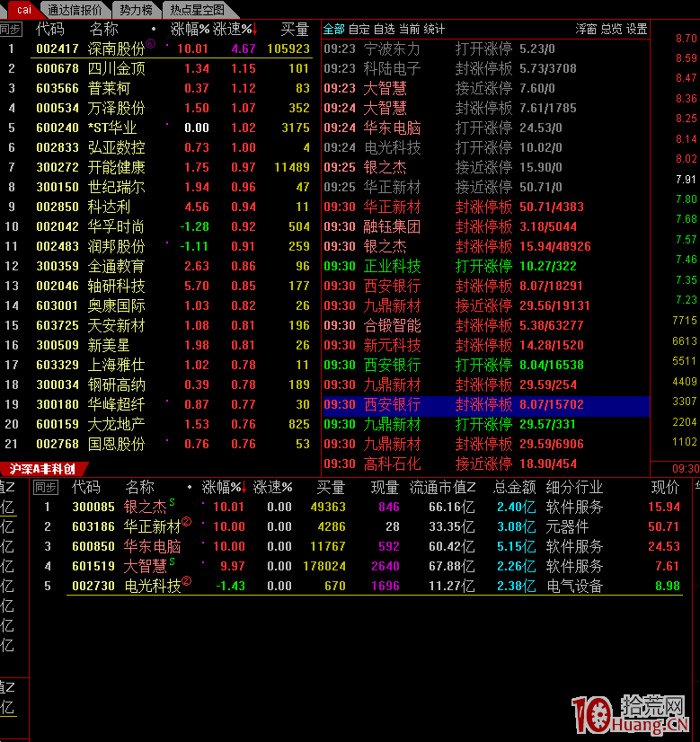The width and height of the screenshot is (700, 742).
Task: Select stock row 603329 上海雅仕
Action: (156, 365)
